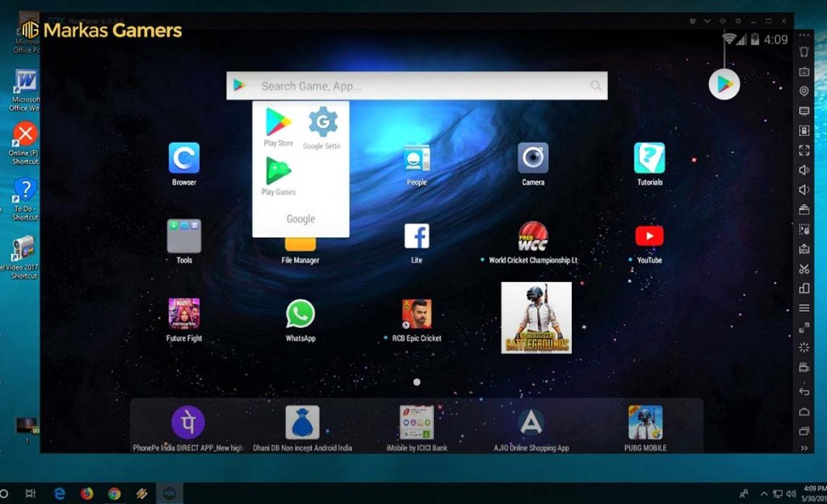Click the My Computer monitor icon in sidebar

point(804,111)
